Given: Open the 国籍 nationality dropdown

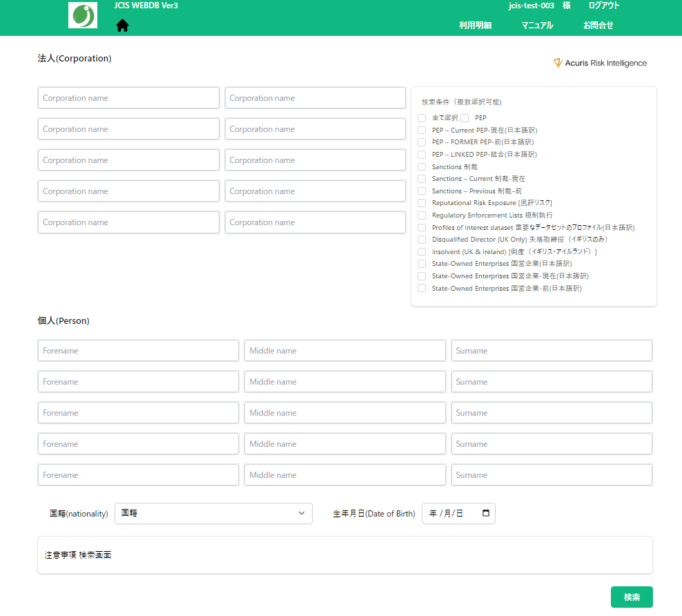Looking at the screenshot, I should coord(213,513).
